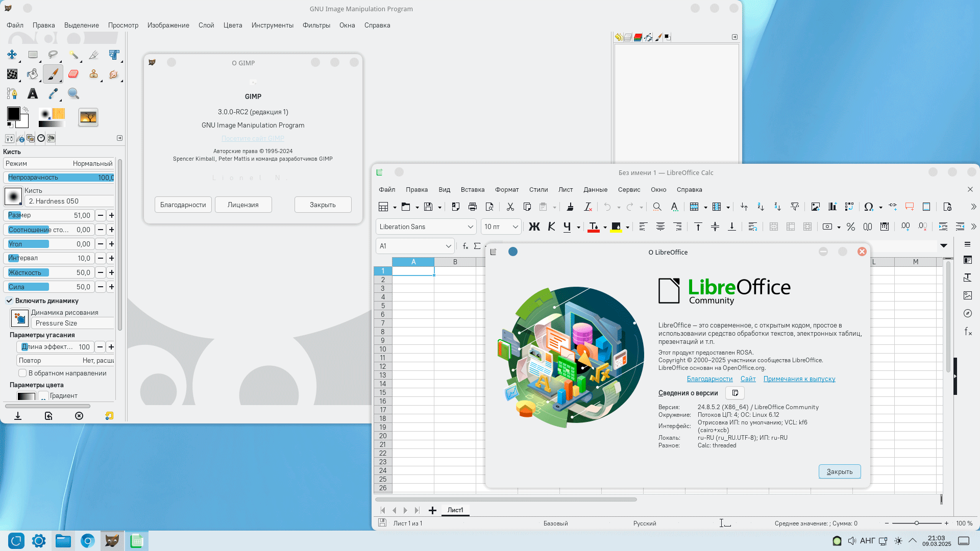Copy version info with the clipboard icon

(735, 393)
